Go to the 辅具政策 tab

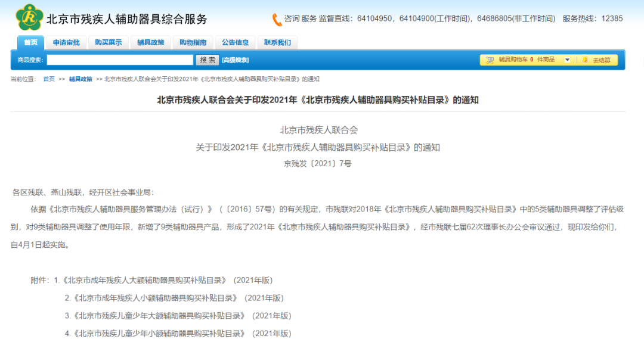[150, 42]
